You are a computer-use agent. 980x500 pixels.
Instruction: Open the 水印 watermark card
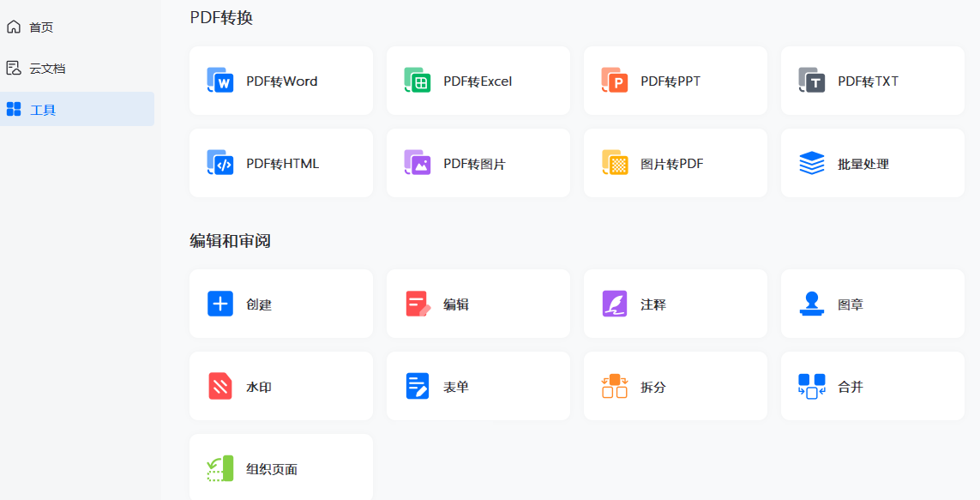(x=281, y=386)
